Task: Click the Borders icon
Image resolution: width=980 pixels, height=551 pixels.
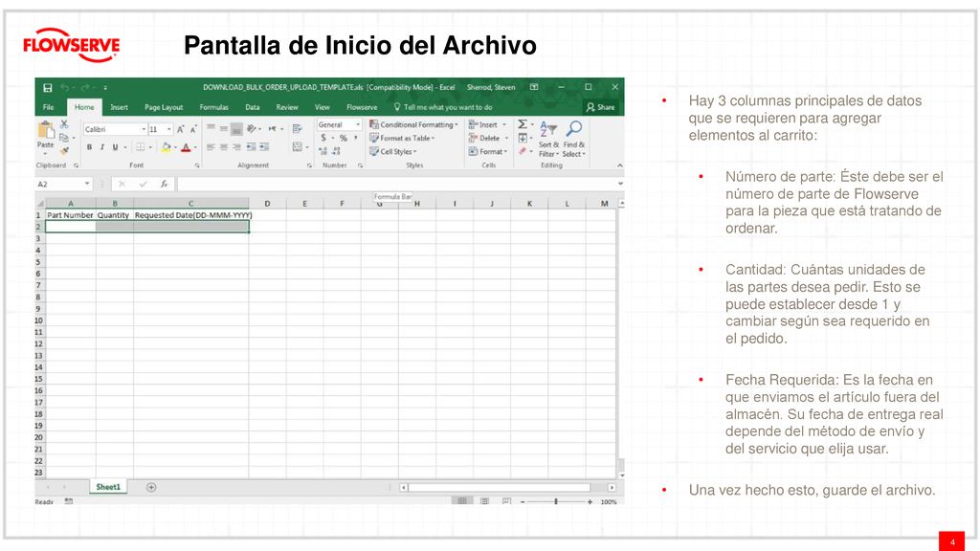Action: (x=141, y=146)
